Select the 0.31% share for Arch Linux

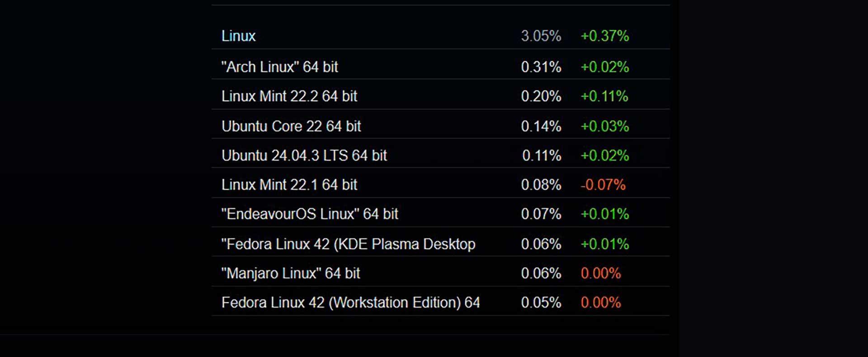541,67
